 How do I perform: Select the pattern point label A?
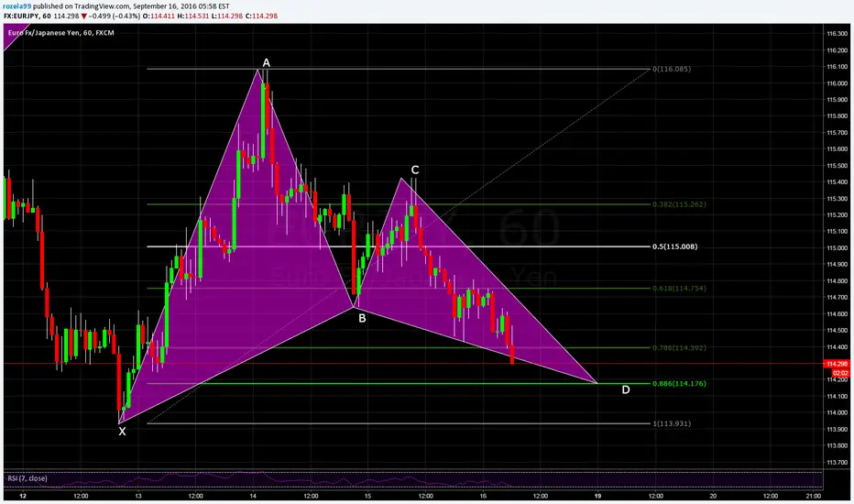[x=267, y=62]
